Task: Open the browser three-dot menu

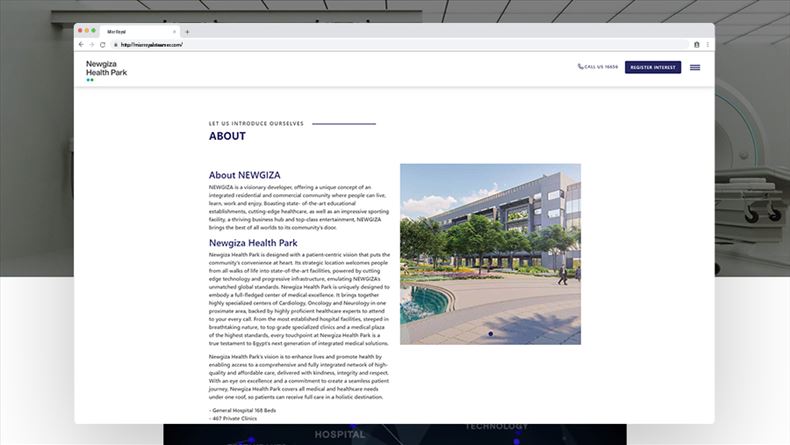Action: (707, 45)
